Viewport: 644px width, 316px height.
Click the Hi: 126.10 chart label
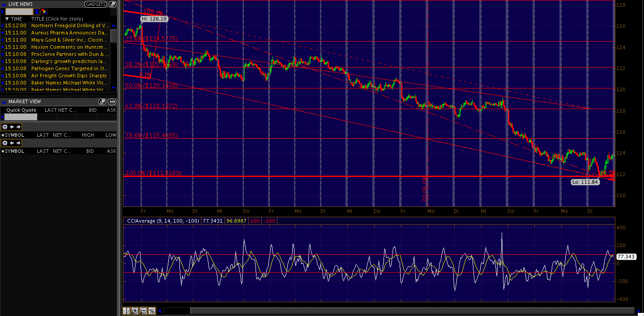click(154, 19)
